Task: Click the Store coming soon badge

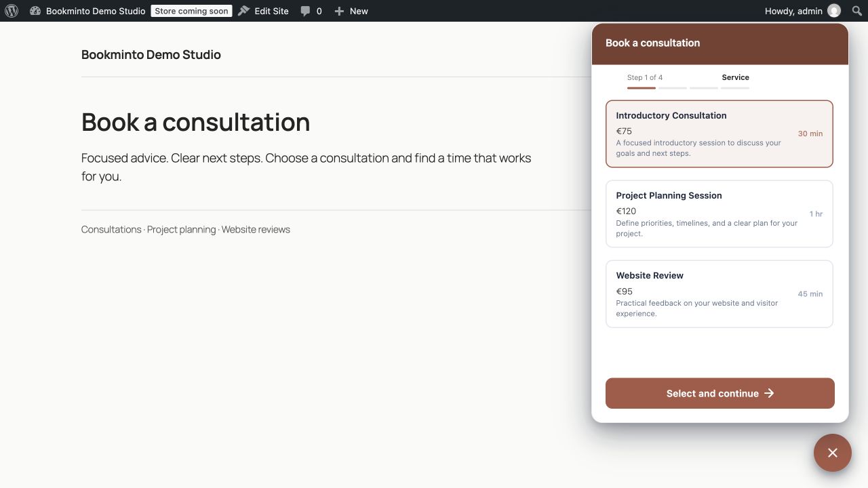Action: (191, 11)
